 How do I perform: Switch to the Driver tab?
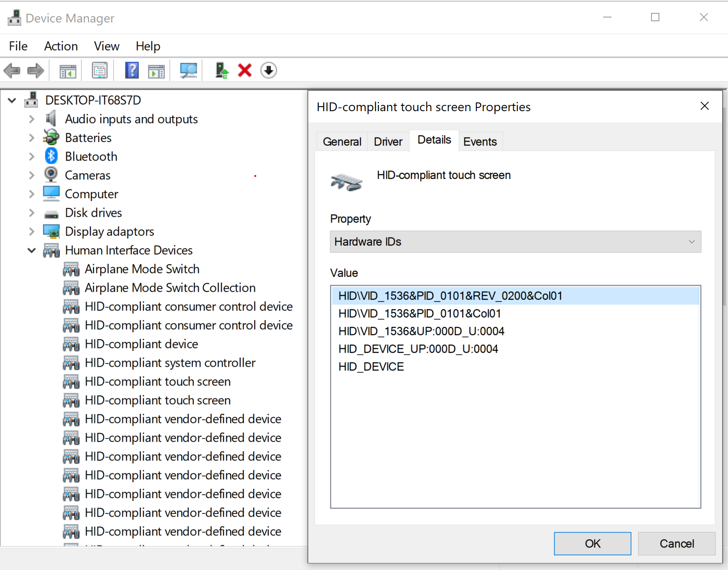click(388, 142)
